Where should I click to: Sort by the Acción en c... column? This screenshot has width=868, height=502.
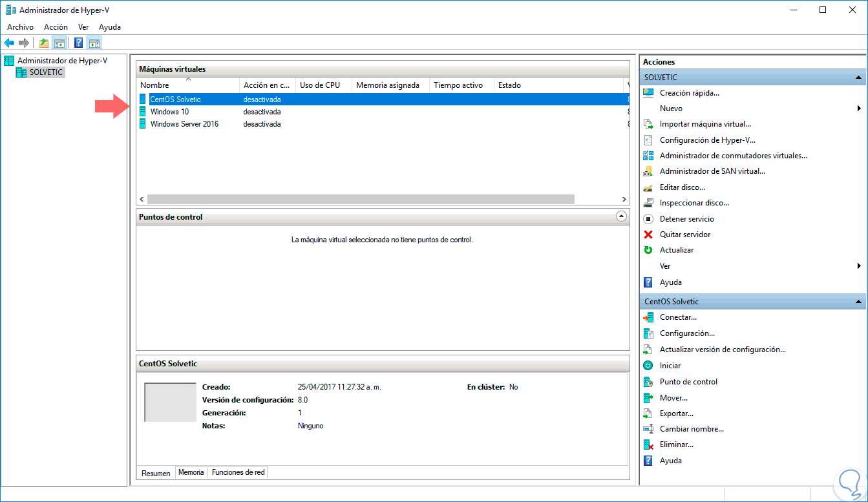click(x=267, y=85)
